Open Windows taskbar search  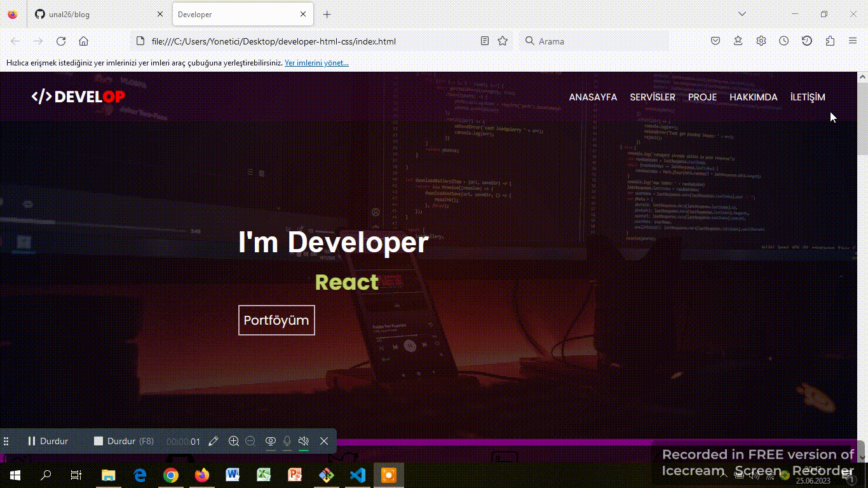[x=46, y=475]
